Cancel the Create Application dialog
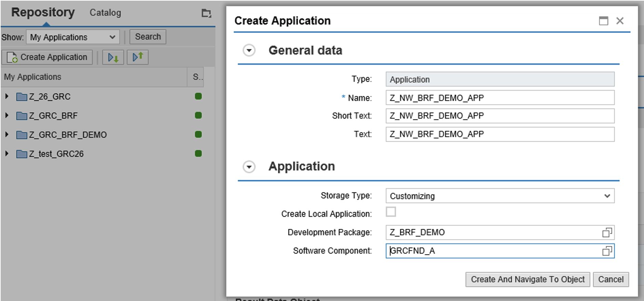Viewport: 644px width, 301px height. [611, 279]
